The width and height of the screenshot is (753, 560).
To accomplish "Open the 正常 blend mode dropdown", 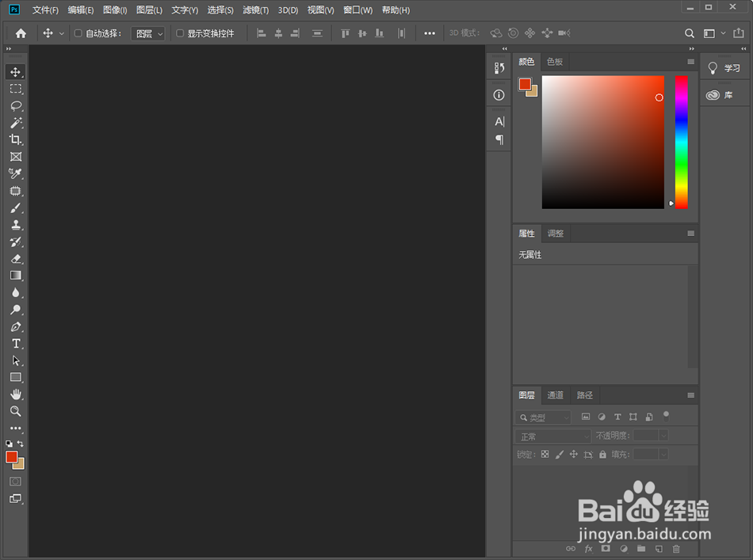I will [552, 436].
